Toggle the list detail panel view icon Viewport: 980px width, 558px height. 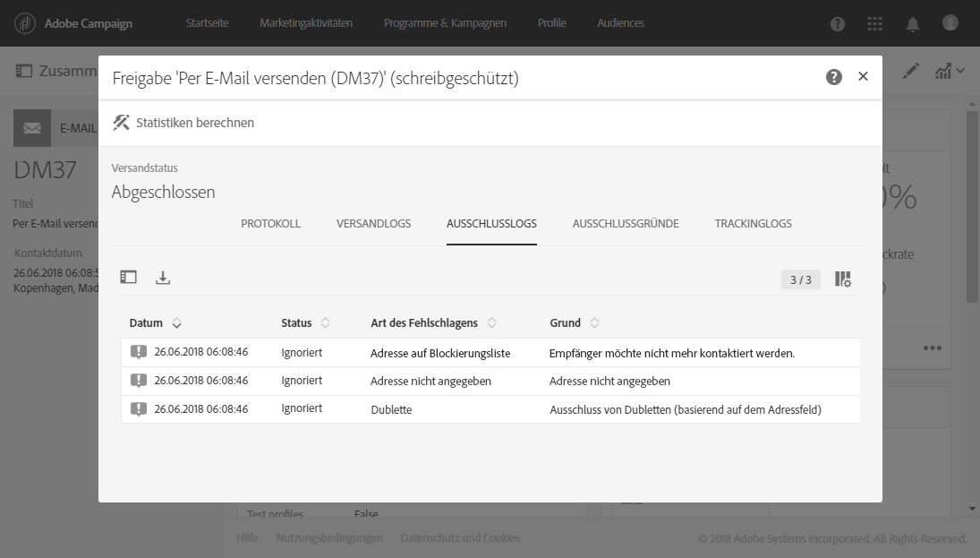[x=129, y=278]
